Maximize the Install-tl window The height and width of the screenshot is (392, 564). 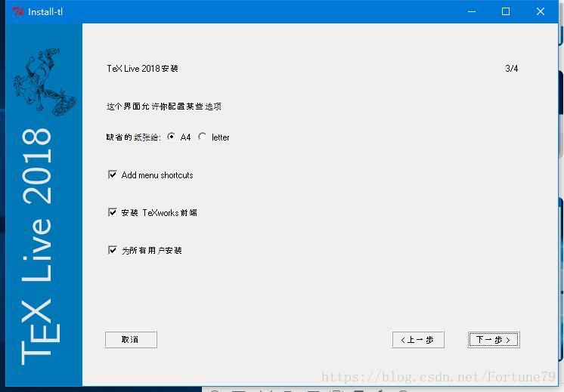point(506,11)
